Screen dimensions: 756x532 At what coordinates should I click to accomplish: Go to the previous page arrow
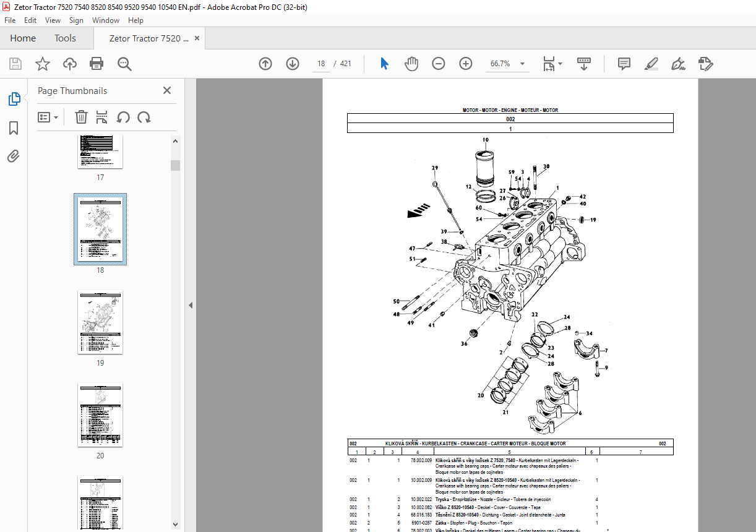click(x=265, y=64)
